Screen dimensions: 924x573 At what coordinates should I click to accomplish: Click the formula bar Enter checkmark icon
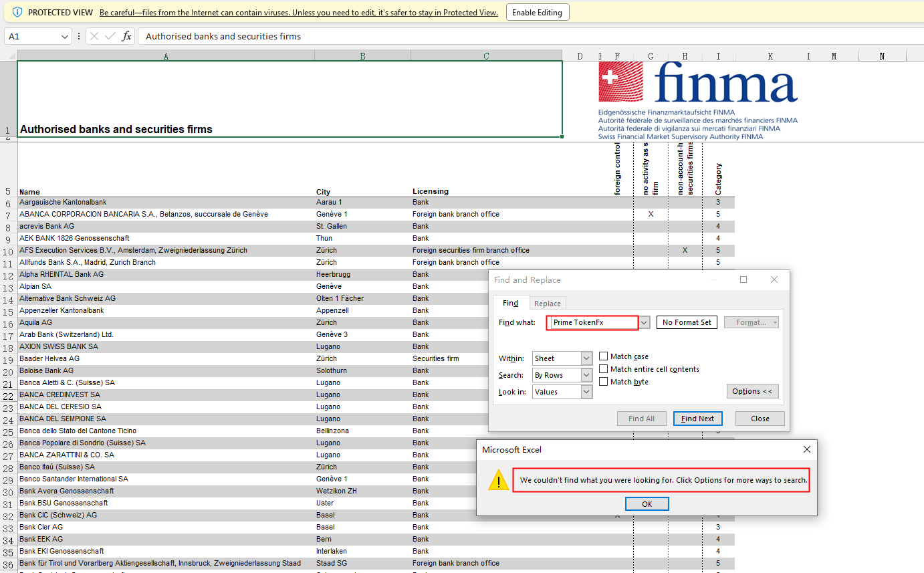pos(110,36)
